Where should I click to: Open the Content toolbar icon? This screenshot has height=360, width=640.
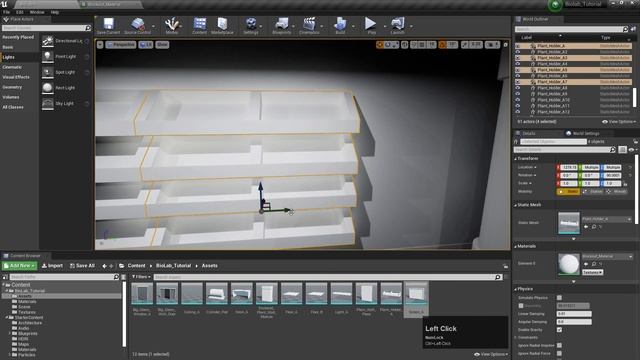point(200,24)
